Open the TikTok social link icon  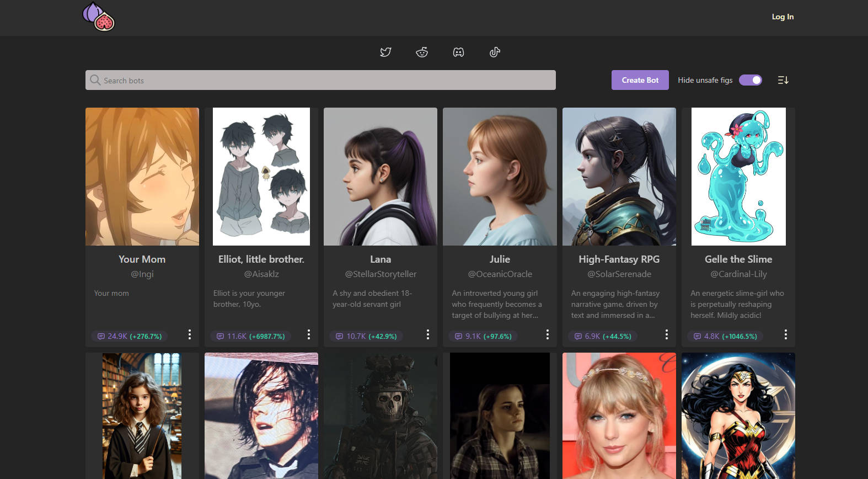tap(495, 52)
